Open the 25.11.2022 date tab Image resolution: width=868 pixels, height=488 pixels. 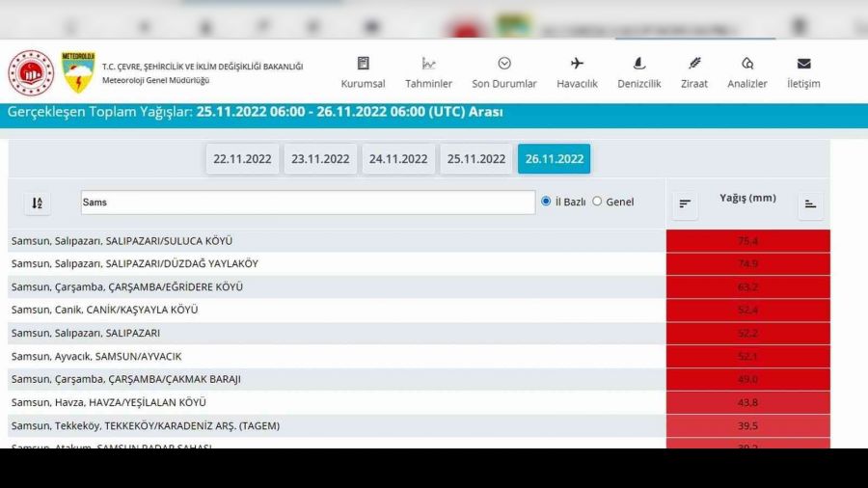[476, 159]
